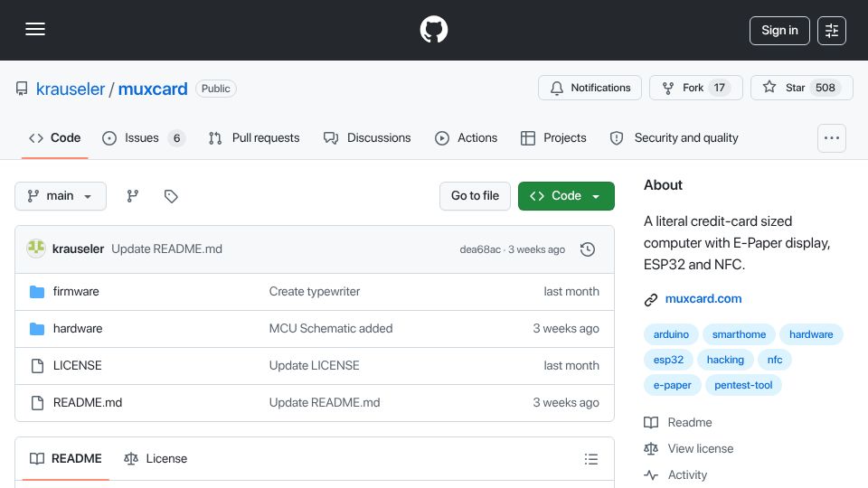Select the hardware topic tag
Screen dimensions: 868x488
[811, 334]
